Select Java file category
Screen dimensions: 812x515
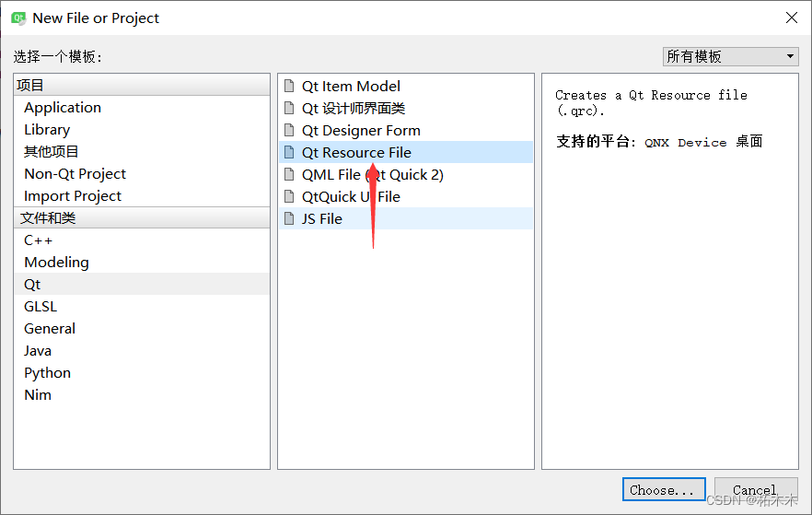(x=142, y=351)
